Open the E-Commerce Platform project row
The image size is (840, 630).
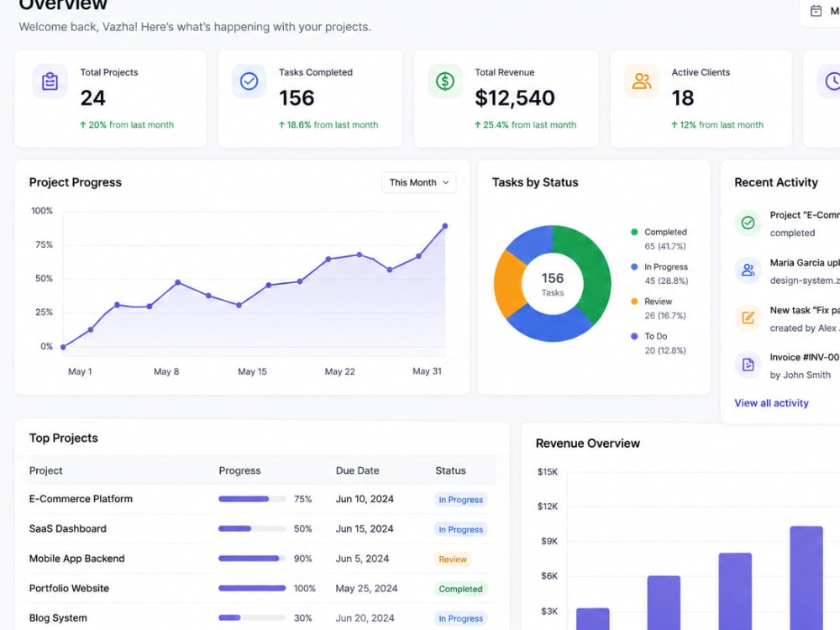[261, 499]
